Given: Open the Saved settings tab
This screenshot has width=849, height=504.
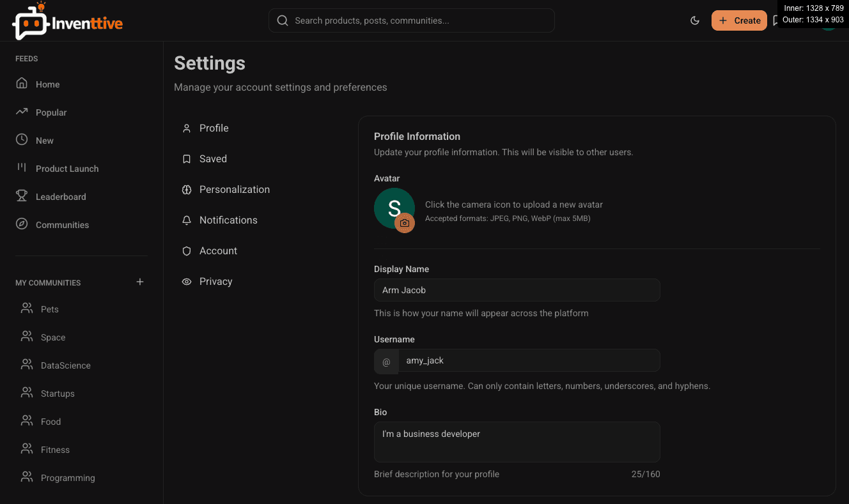Looking at the screenshot, I should pos(213,159).
